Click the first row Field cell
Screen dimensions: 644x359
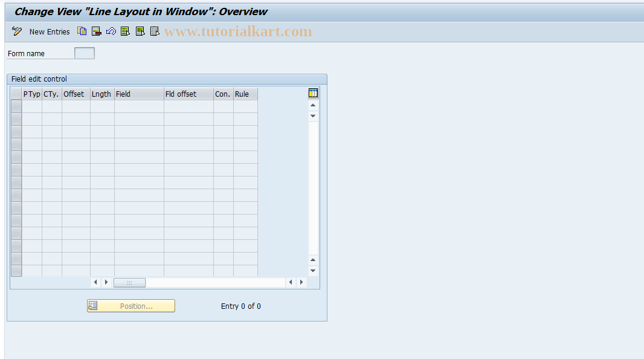pos(139,106)
